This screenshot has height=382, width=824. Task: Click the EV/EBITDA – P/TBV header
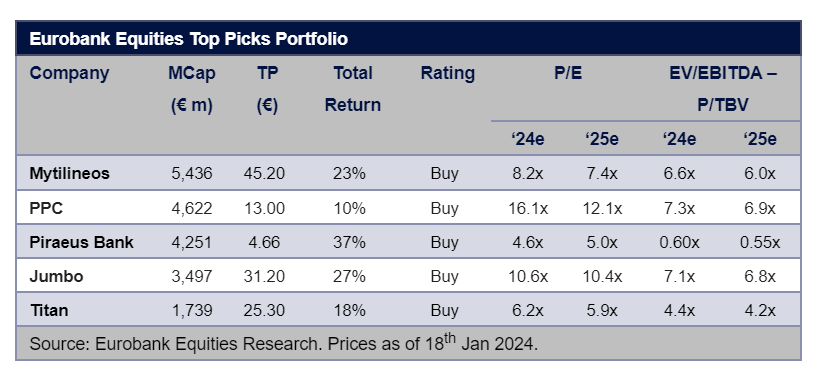coord(723,89)
